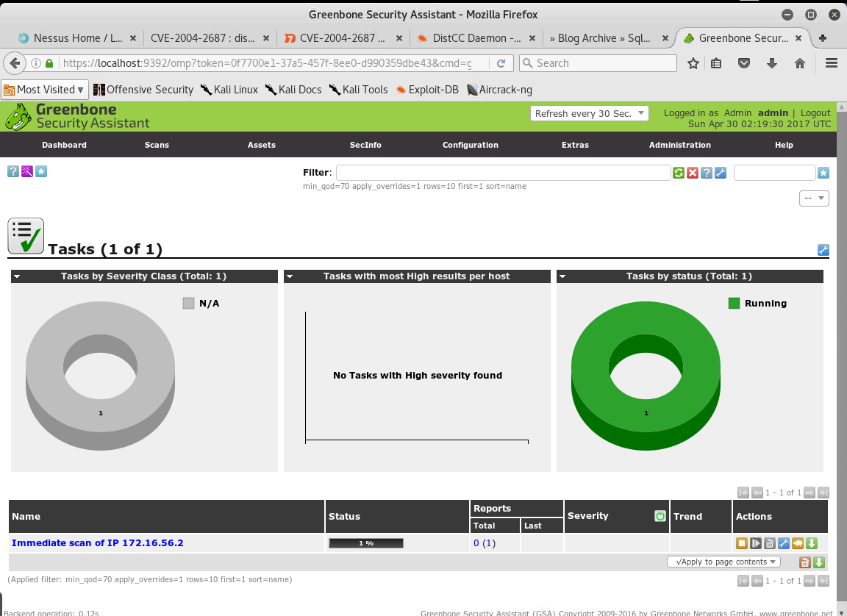Open filter help question mark icon
Viewport: 847px width, 616px height.
point(707,173)
